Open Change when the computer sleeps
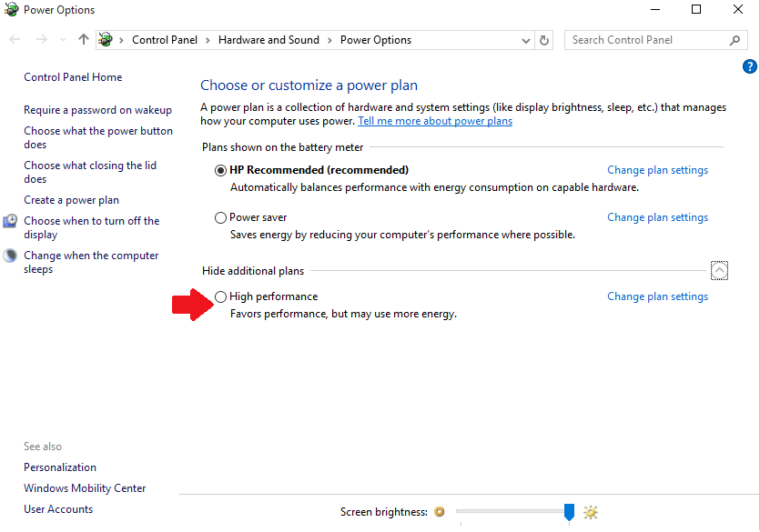 pyautogui.click(x=91, y=262)
